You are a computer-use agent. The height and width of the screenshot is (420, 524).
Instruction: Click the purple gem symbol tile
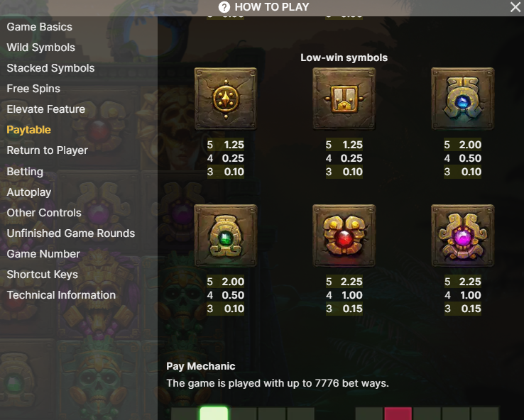[463, 236]
